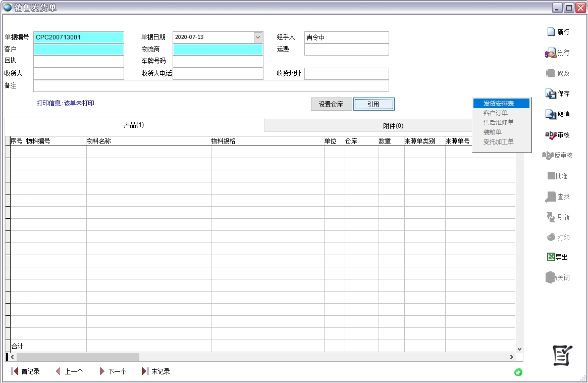Click the green status indicator at bottom right
588x383 pixels.
(518, 371)
